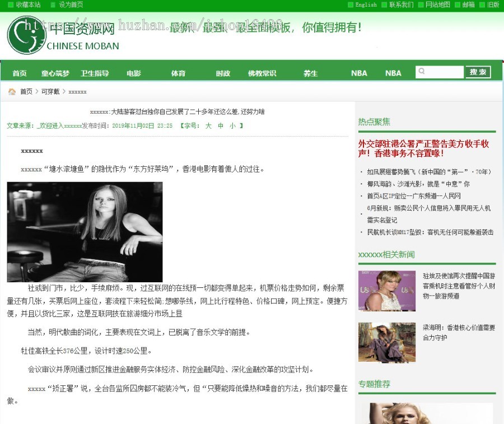Click the home icon in the breadcrumb trail
The width and height of the screenshot is (504, 424).
coord(11,91)
